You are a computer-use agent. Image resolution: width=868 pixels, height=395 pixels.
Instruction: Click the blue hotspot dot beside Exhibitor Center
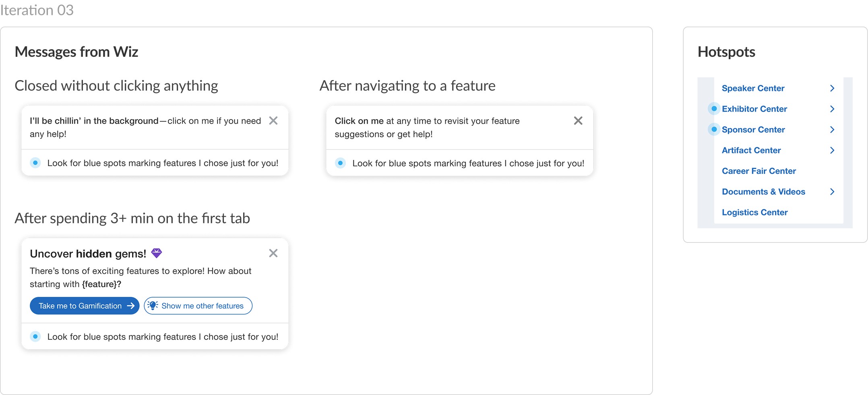714,109
